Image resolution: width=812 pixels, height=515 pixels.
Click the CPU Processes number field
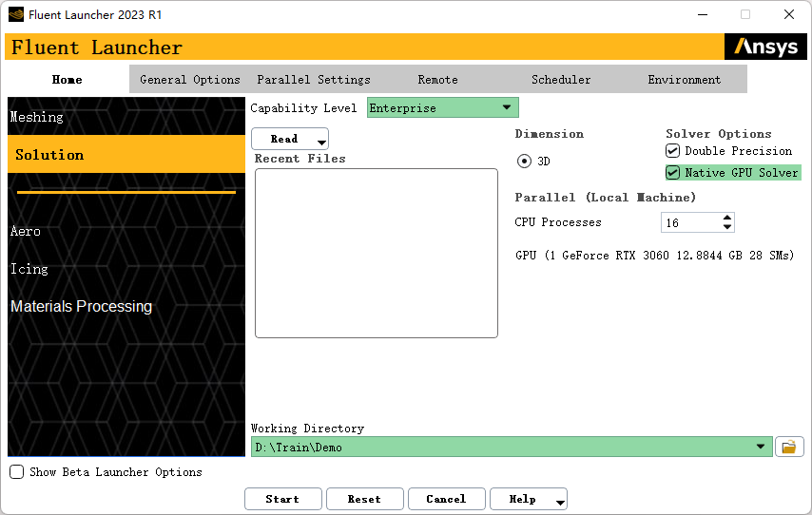click(x=689, y=222)
